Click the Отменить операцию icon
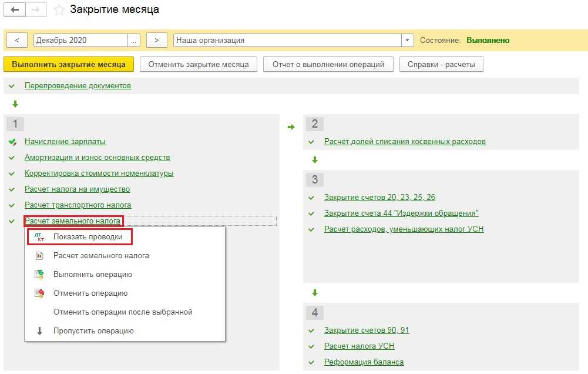 click(x=39, y=293)
